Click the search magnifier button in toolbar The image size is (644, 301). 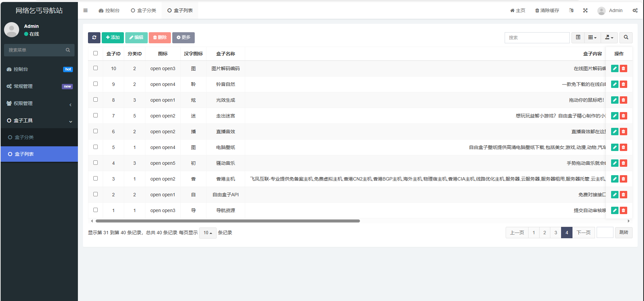coord(626,38)
